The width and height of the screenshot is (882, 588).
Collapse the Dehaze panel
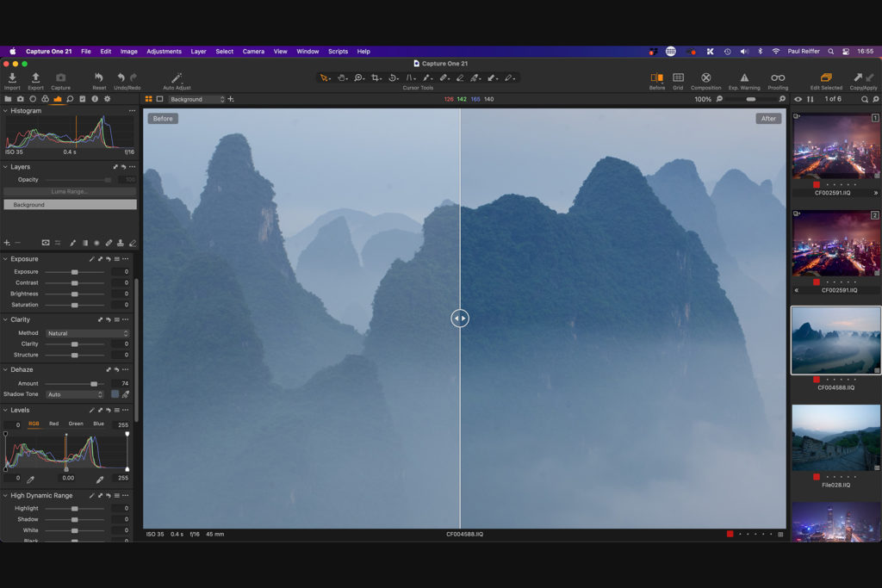click(5, 370)
